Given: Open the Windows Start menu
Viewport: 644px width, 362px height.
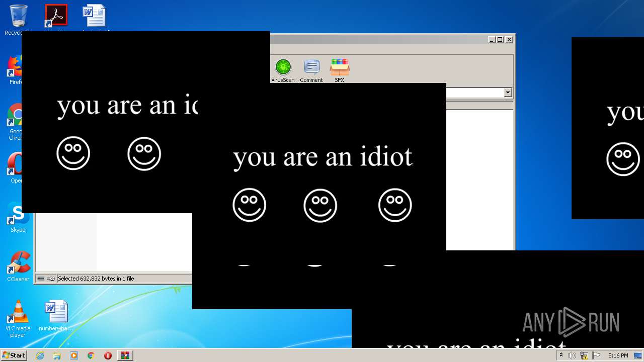Looking at the screenshot, I should point(14,355).
